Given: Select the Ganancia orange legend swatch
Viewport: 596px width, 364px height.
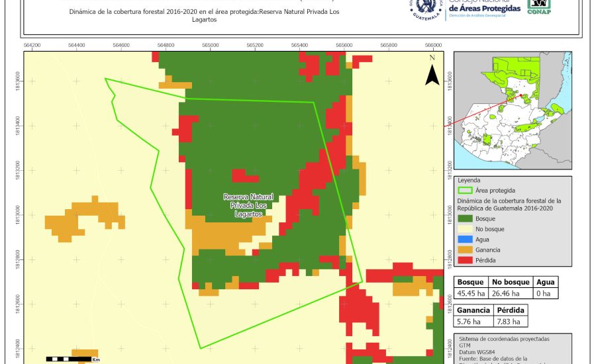Looking at the screenshot, I should coord(465,250).
